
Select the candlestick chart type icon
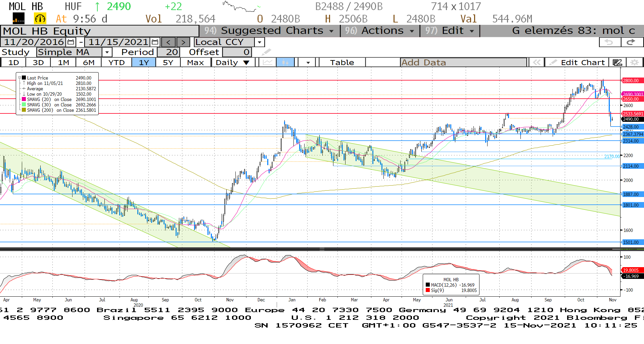[285, 62]
